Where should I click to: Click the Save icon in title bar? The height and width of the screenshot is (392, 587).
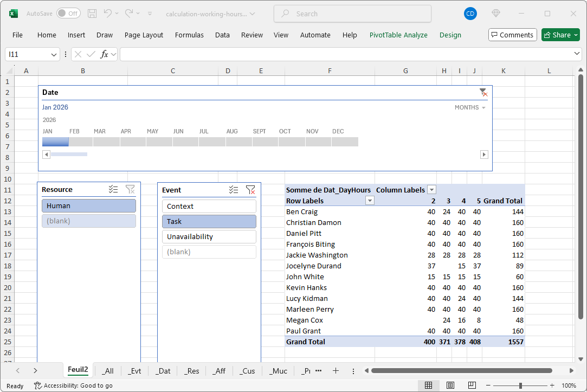click(x=92, y=14)
